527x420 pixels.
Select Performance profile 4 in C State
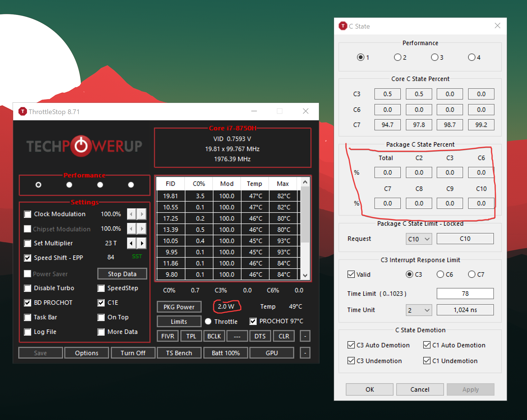tap(471, 57)
